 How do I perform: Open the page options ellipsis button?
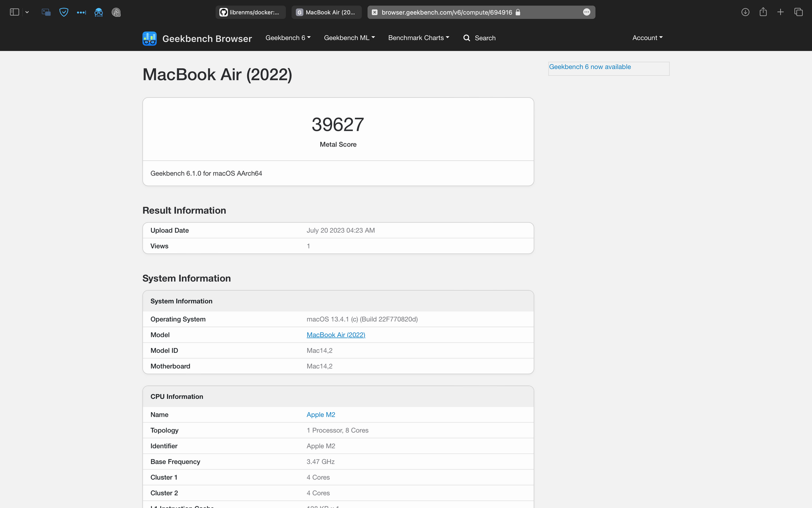tap(587, 12)
